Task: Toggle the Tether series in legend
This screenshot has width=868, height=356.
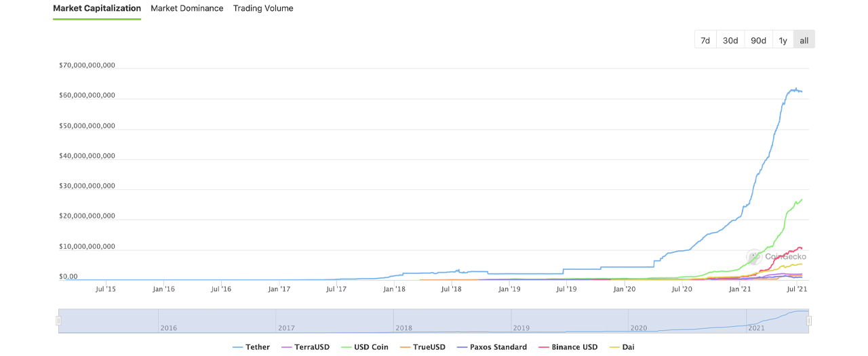Action: tap(251, 347)
